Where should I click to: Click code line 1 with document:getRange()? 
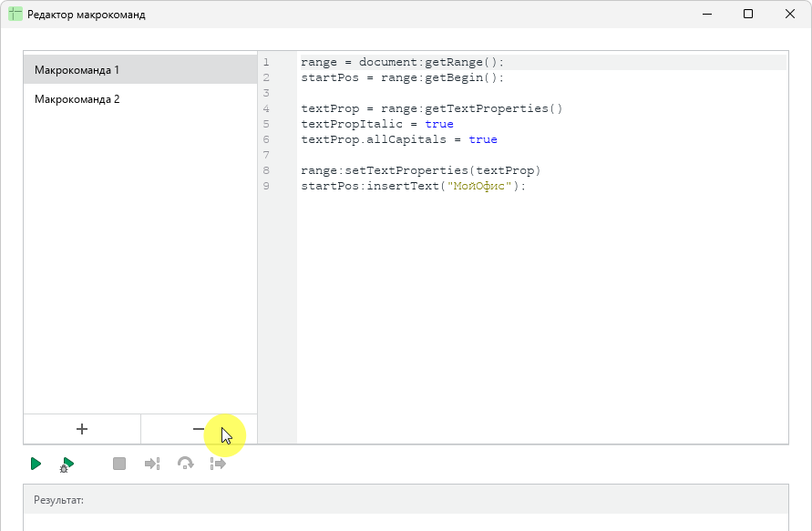pos(403,62)
